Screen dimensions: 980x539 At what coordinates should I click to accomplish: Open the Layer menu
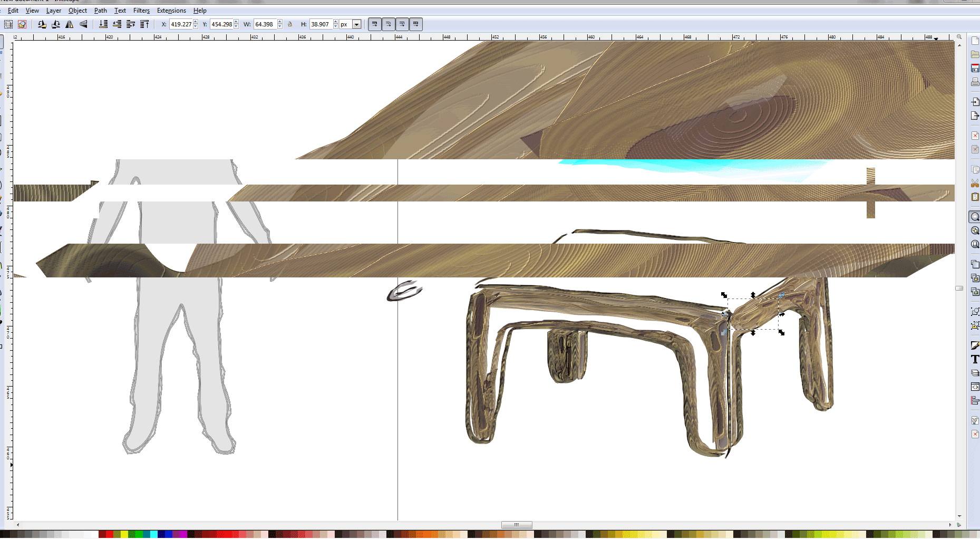(x=54, y=11)
